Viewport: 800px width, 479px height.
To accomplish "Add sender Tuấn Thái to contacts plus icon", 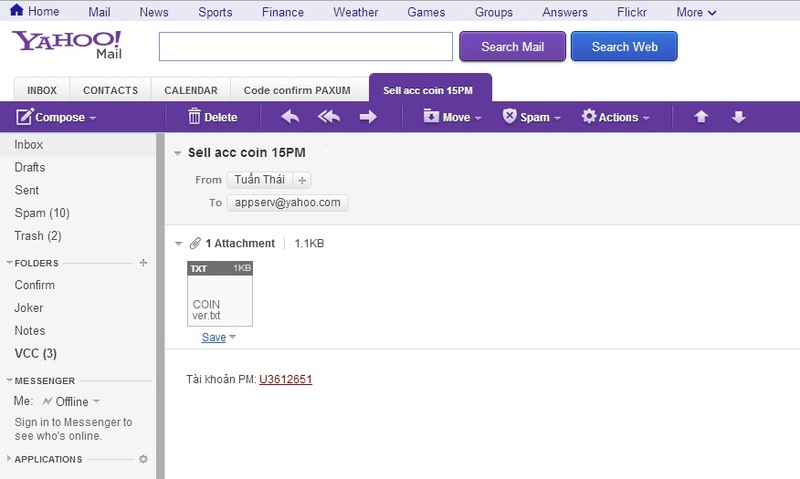I will coord(302,180).
